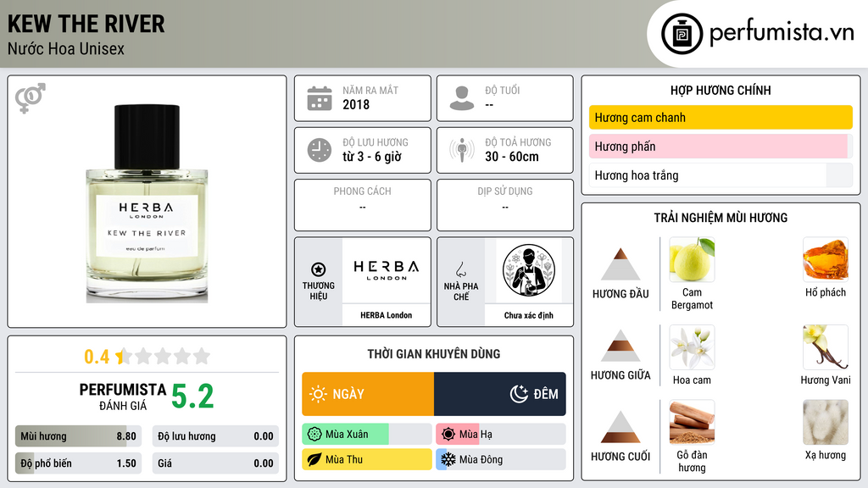Click the Hương phấn accord bar
The width and height of the screenshot is (868, 488).
pyautogui.click(x=721, y=146)
